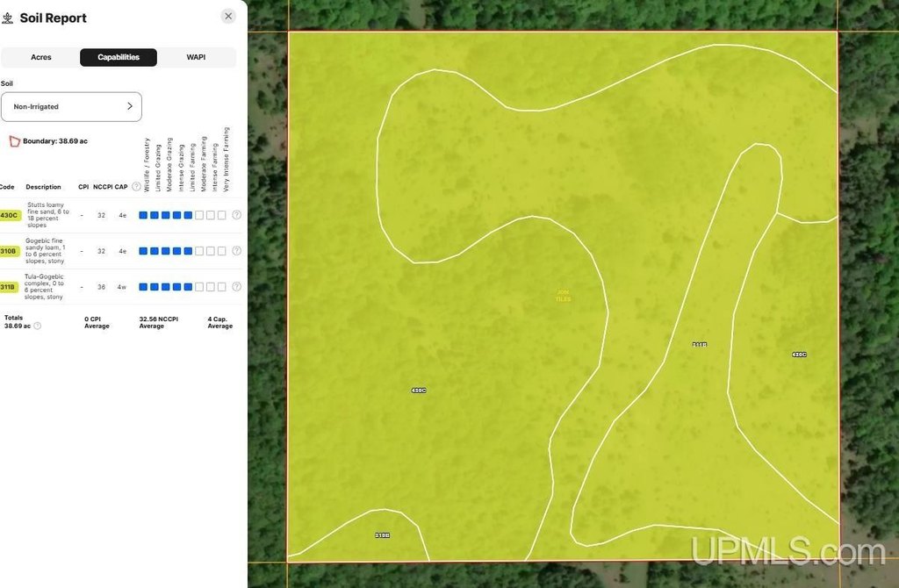This screenshot has width=899, height=588.
Task: Expand options via the Non-Irrigated chevron arrow
Action: coord(130,106)
